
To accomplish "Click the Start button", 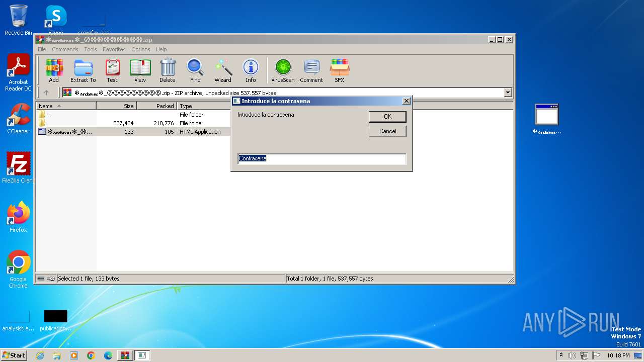I will point(14,355).
